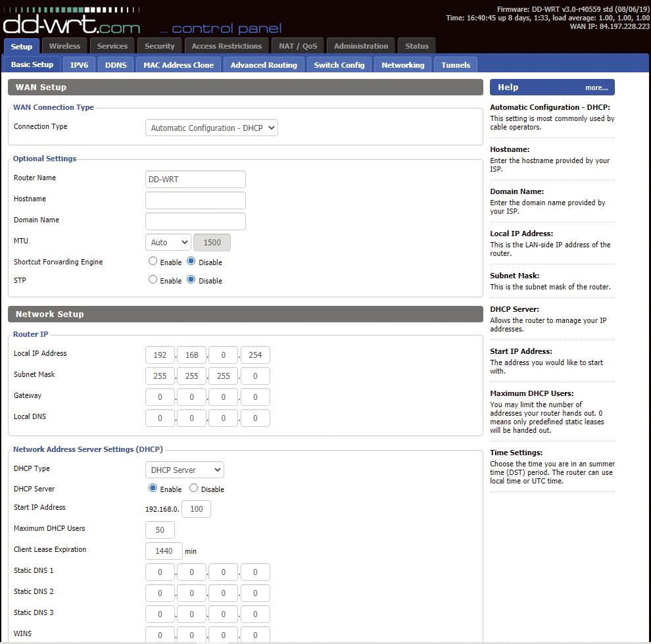Click the WINS first octet field
651x644 pixels.
[x=160, y=635]
